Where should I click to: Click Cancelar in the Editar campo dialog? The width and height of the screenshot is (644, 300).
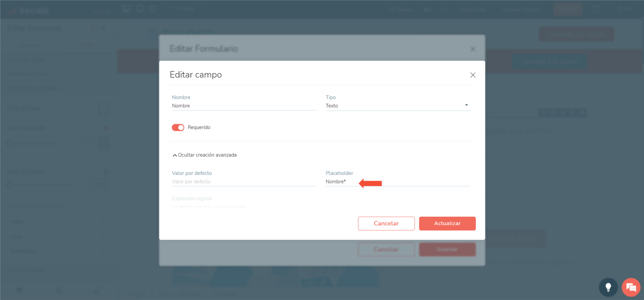386,224
